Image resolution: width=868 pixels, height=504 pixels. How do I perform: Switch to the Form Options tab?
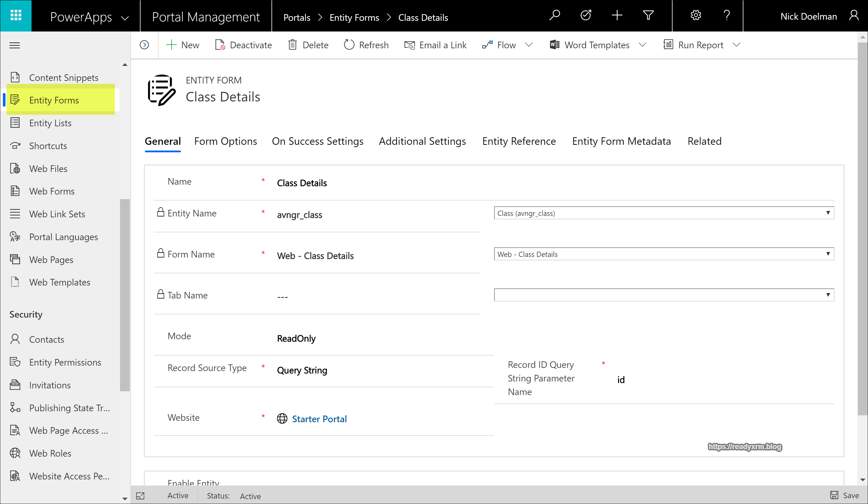coord(225,141)
